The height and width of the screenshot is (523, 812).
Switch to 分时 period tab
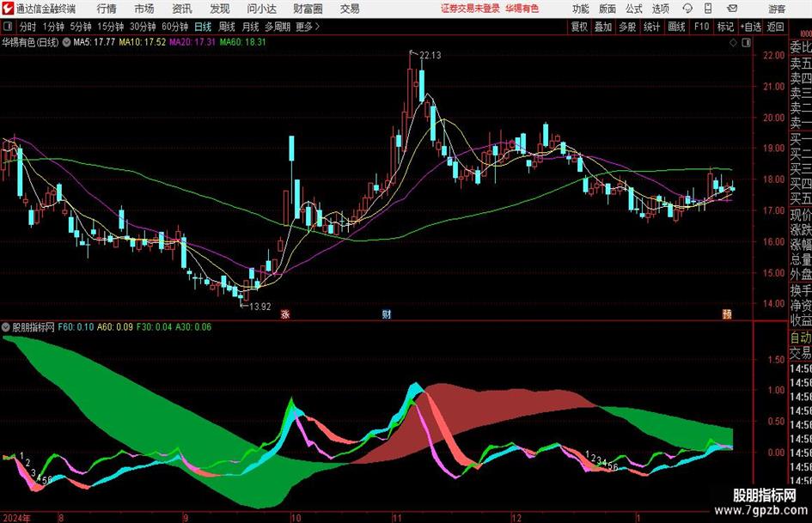tap(28, 27)
